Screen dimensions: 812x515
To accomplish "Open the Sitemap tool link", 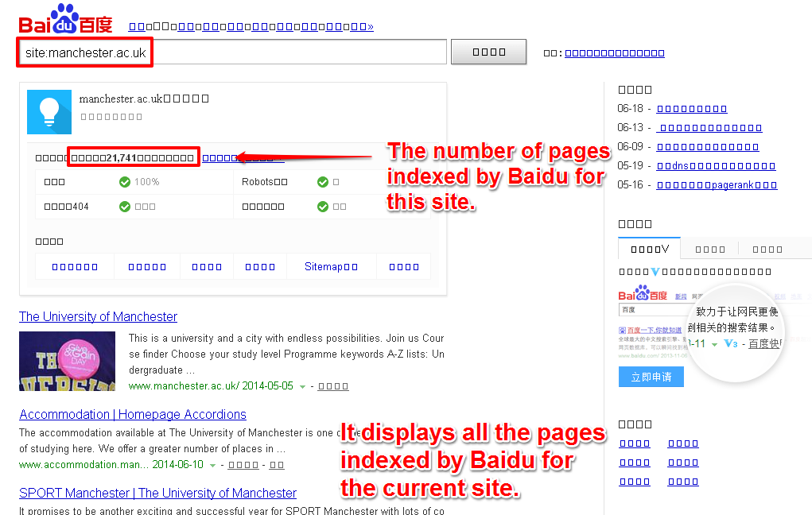I will 331,266.
